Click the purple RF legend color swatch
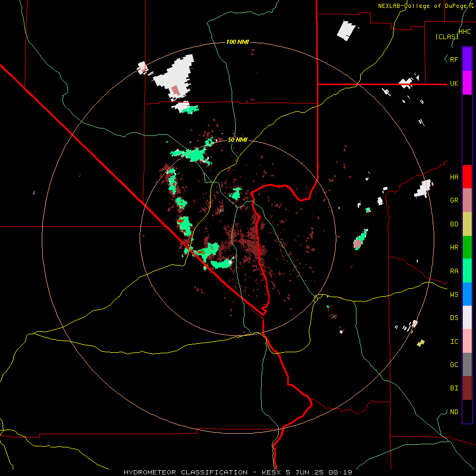 tap(467, 59)
